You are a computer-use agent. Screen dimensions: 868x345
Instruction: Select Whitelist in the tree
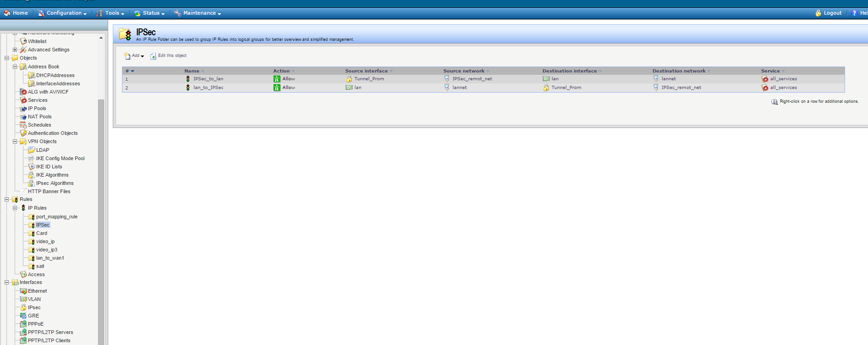coord(37,41)
